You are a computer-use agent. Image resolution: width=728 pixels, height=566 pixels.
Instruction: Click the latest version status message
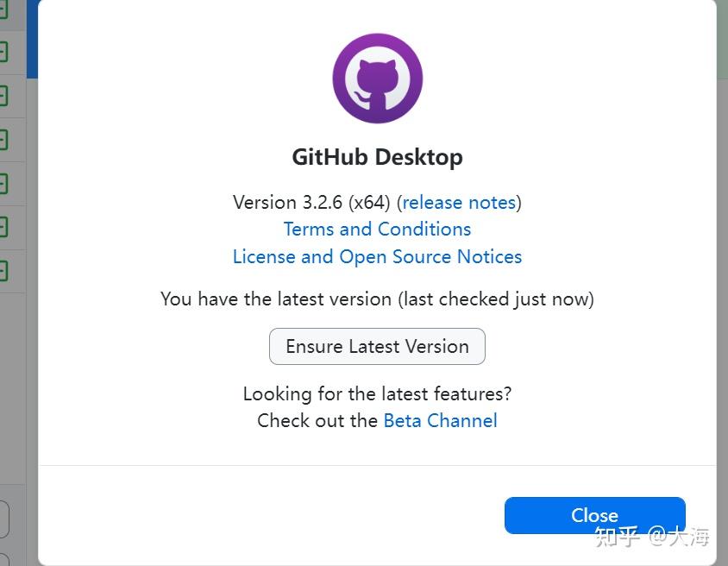click(377, 299)
